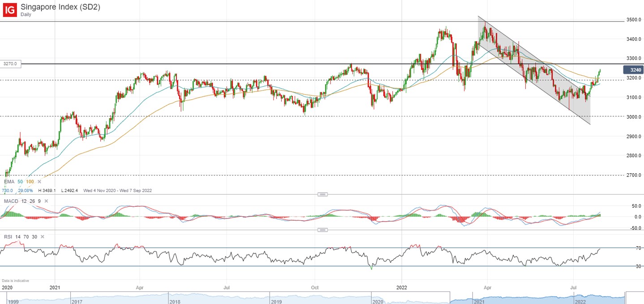
Task: Click the 2800.0 price axis label
Action: [634, 156]
